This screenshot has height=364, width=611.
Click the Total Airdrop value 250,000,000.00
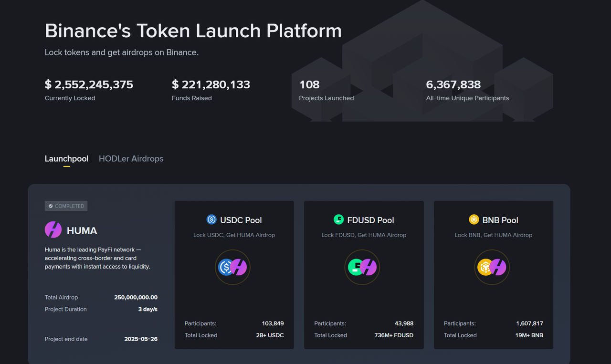[136, 297]
